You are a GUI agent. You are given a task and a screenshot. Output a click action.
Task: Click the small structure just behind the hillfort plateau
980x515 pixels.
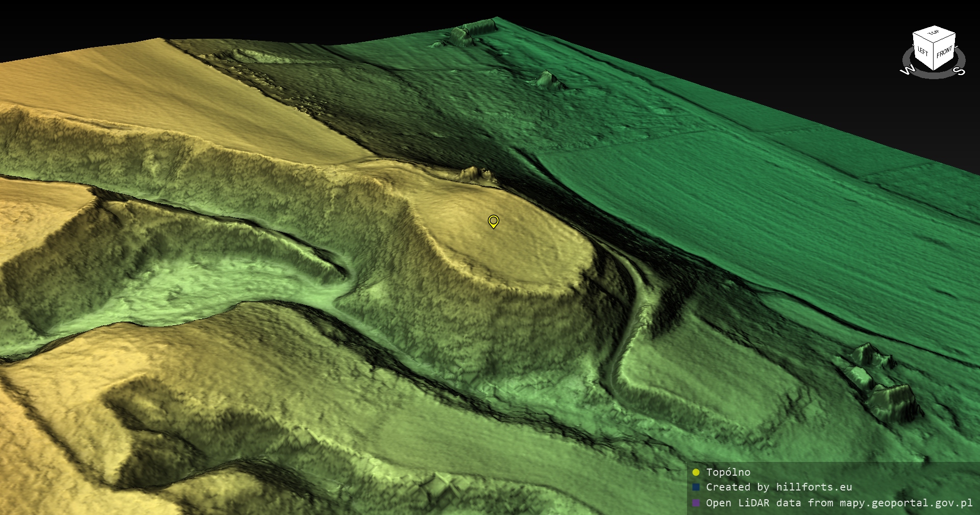(x=477, y=175)
